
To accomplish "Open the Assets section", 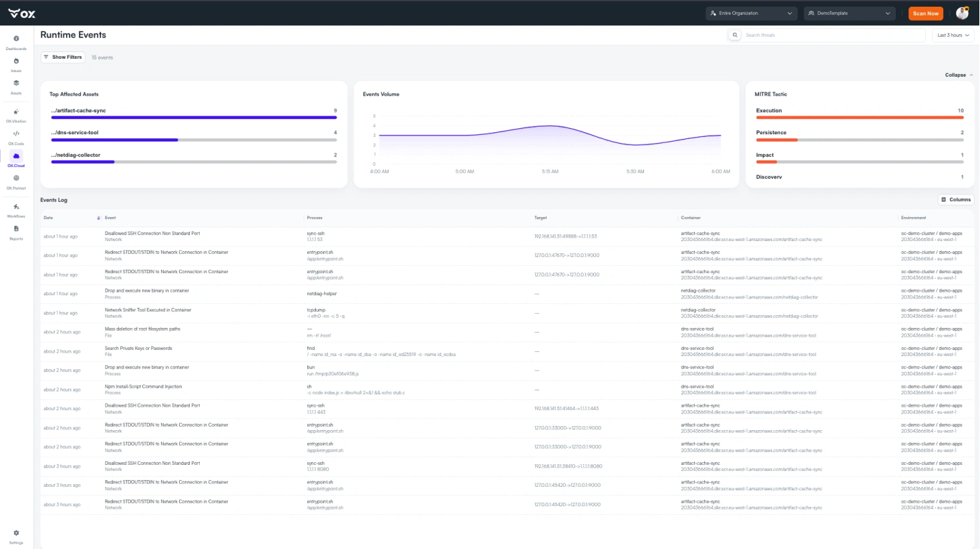I will [16, 87].
